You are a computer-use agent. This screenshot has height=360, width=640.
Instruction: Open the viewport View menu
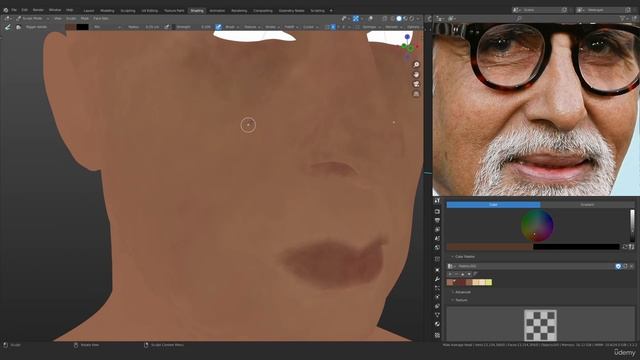[x=58, y=18]
